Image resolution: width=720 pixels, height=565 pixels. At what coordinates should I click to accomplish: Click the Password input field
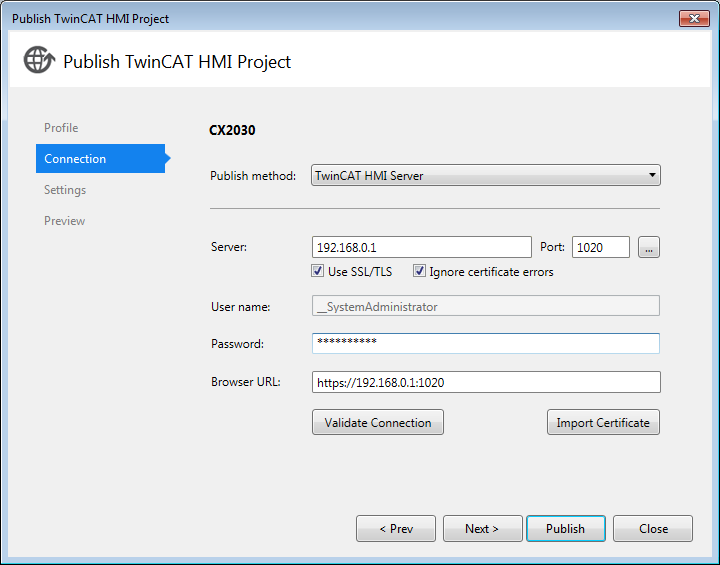click(486, 343)
